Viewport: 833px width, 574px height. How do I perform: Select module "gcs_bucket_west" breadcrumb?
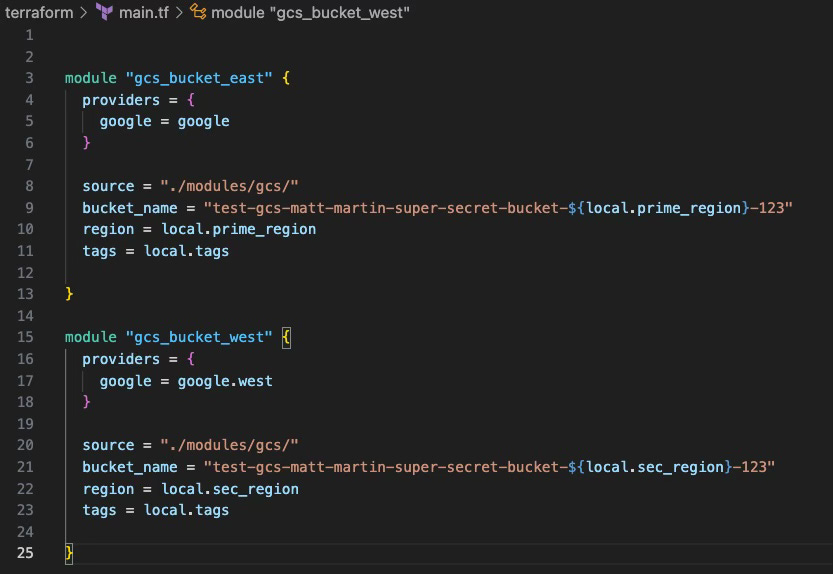[310, 12]
